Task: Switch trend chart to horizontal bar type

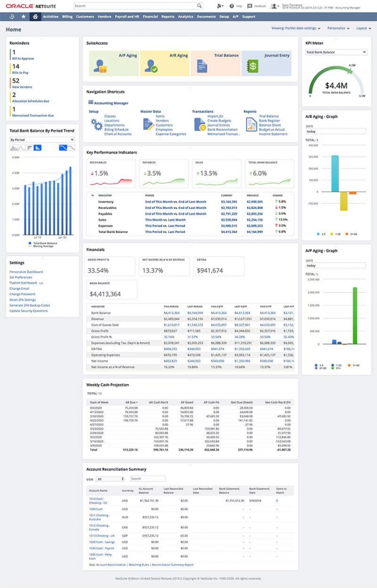Action: coord(30,148)
